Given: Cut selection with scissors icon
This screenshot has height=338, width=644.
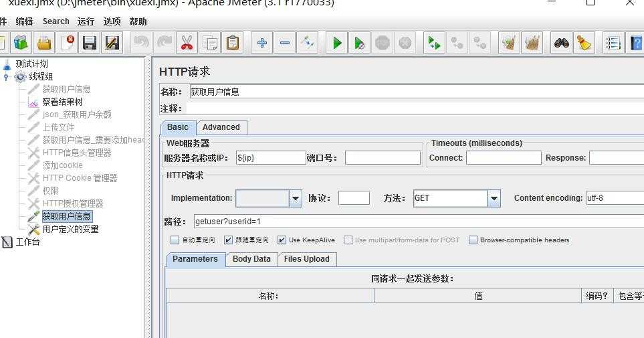Looking at the screenshot, I should coord(187,43).
